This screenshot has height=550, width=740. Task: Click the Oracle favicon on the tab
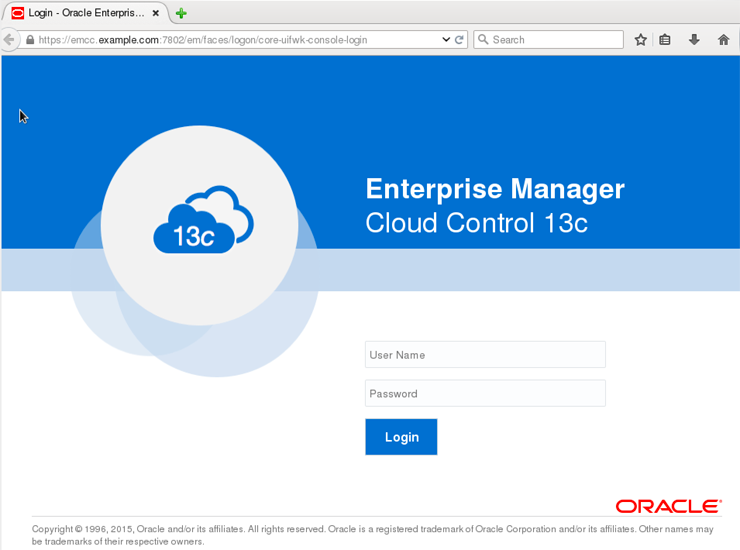(x=17, y=13)
